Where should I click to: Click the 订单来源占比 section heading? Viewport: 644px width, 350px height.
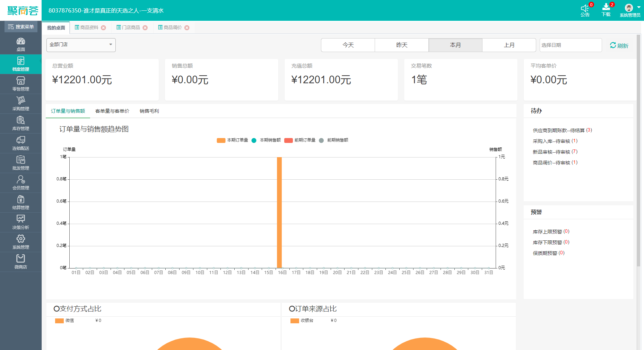[313, 309]
